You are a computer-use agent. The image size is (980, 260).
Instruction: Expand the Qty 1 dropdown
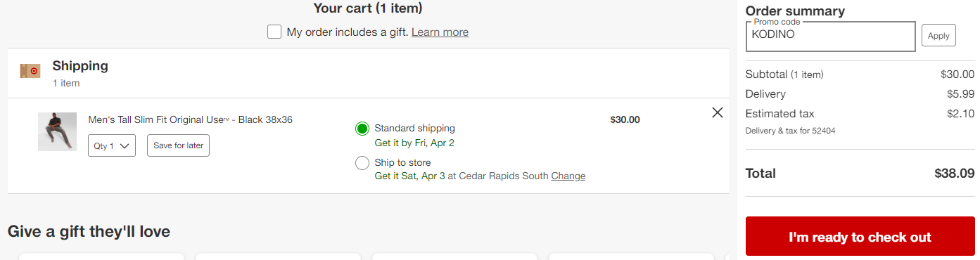(112, 145)
